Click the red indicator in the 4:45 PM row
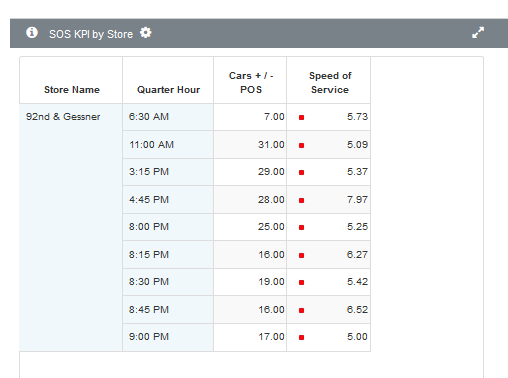Viewport: 508px width, 378px height. click(301, 200)
